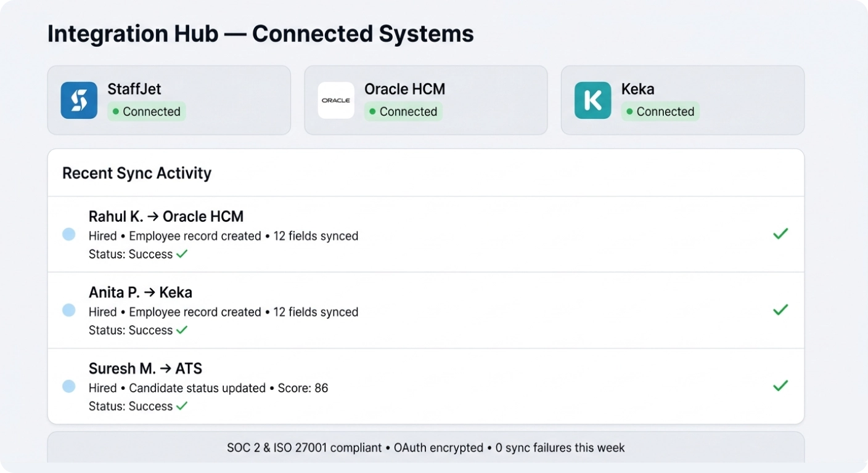Click the blue dot beside Anita P.
This screenshot has height=473, width=868.
[x=69, y=310]
